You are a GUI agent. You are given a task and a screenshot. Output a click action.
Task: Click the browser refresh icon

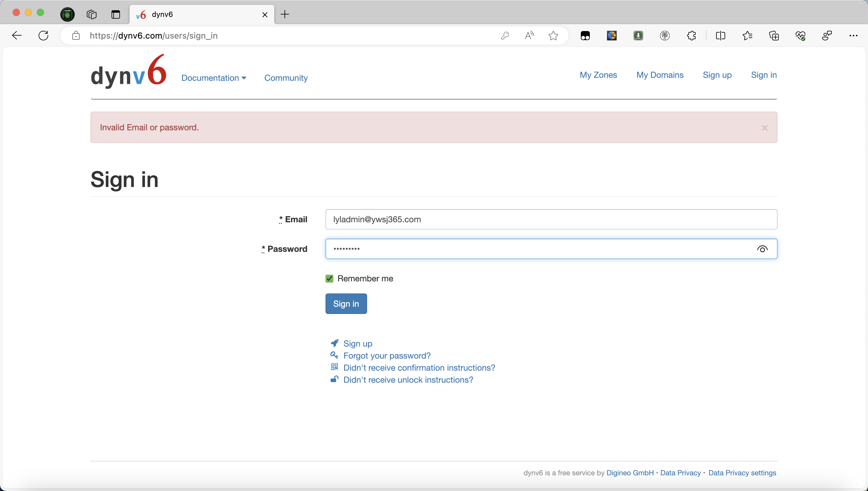[43, 35]
